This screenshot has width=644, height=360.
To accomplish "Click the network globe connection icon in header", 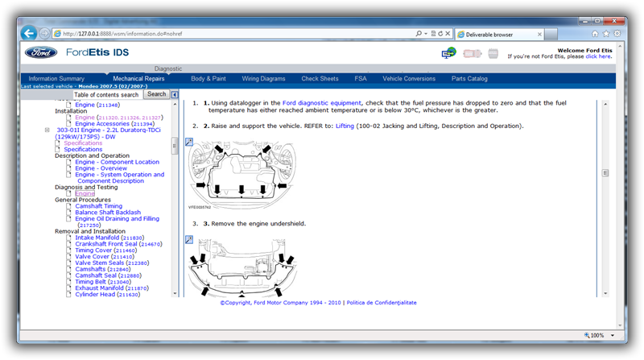I will click(449, 53).
